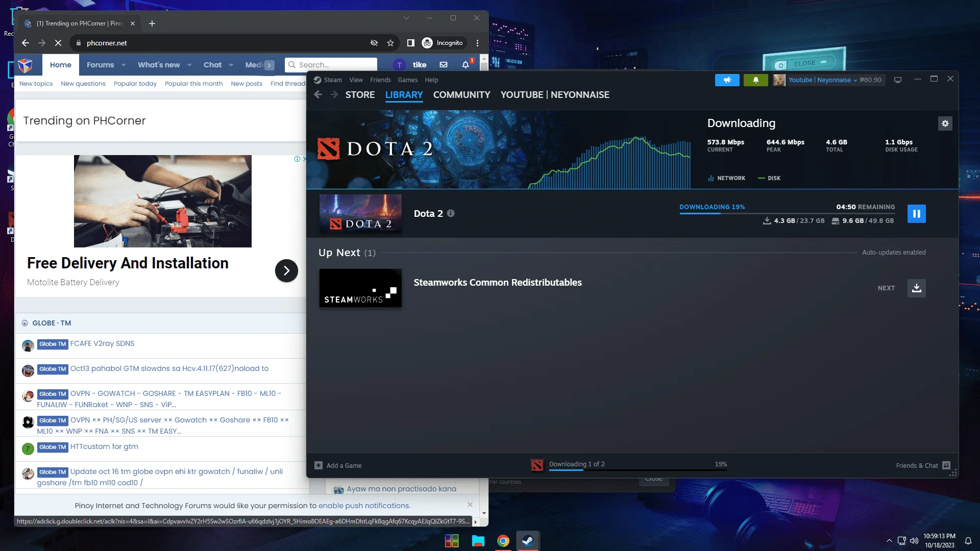Screen dimensions: 980x551
Task: Open Steam from the taskbar
Action: pos(528,541)
